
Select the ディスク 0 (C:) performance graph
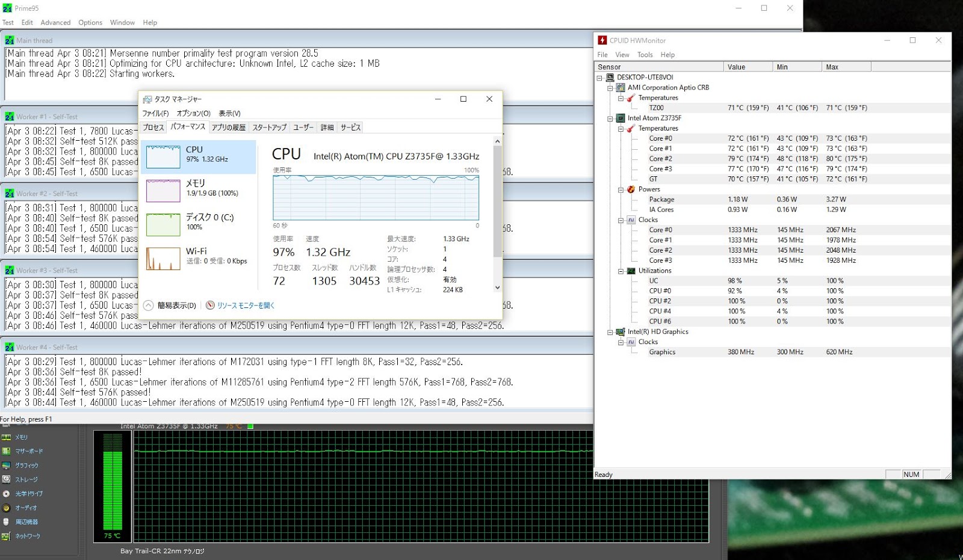coord(199,224)
